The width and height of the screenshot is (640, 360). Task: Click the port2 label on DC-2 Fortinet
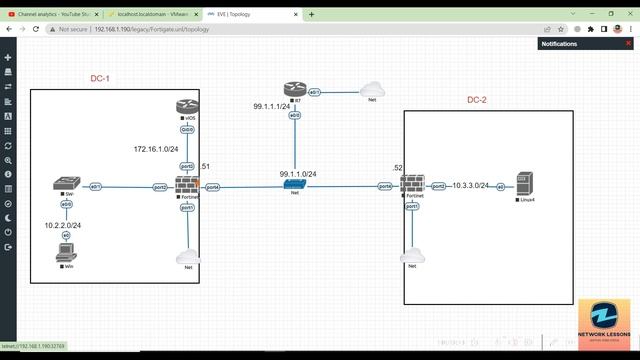(438, 186)
